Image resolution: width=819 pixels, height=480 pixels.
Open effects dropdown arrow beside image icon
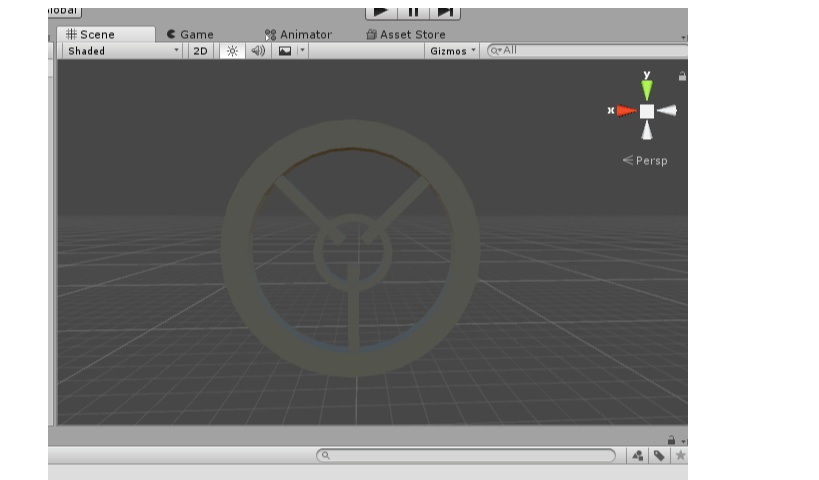[x=302, y=51]
